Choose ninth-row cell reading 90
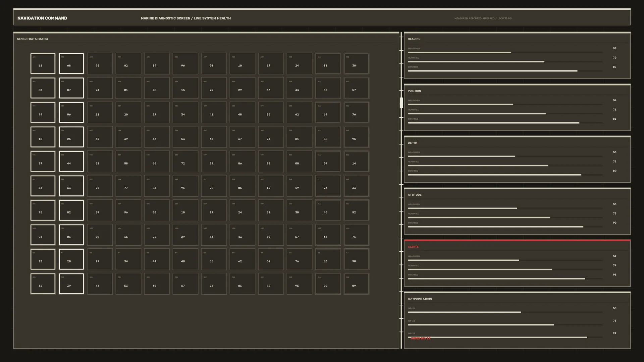644x362 pixels. [x=356, y=259]
